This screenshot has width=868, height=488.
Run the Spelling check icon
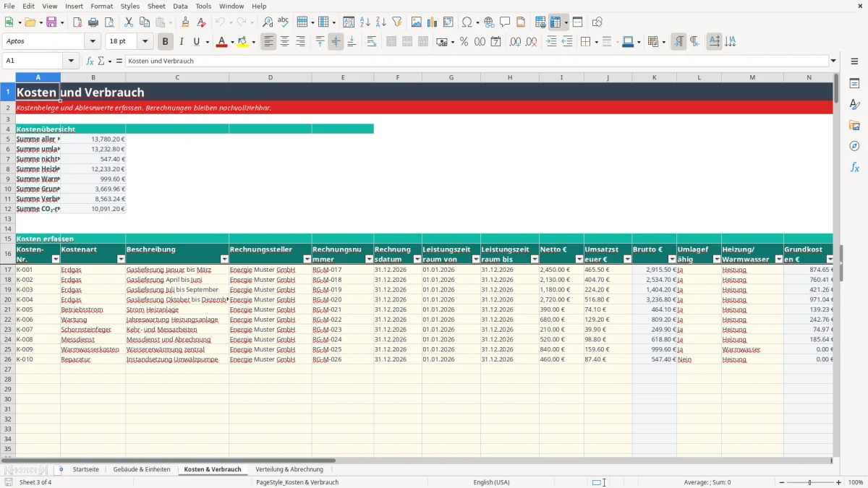tap(283, 22)
